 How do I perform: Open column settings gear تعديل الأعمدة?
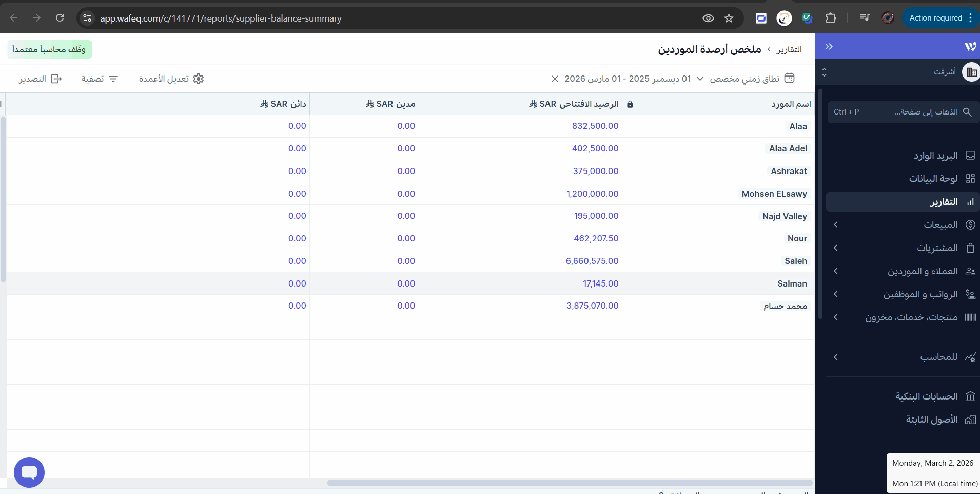coord(198,79)
